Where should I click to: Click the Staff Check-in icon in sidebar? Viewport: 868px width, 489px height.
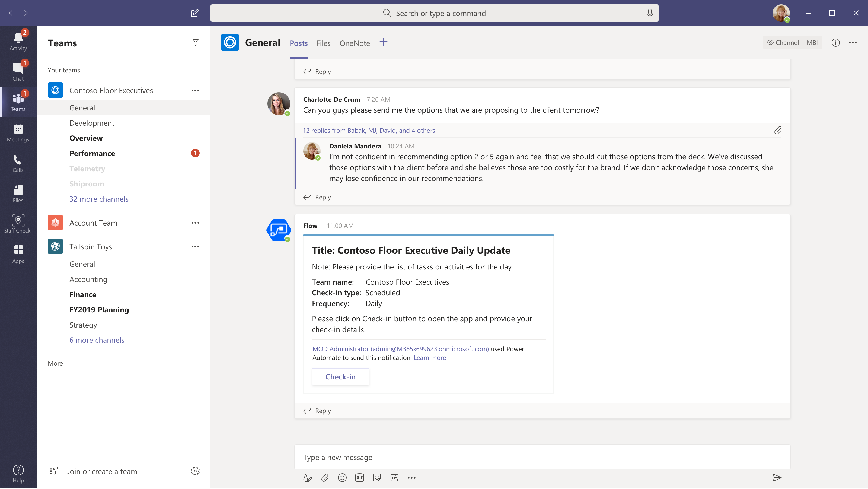18,221
